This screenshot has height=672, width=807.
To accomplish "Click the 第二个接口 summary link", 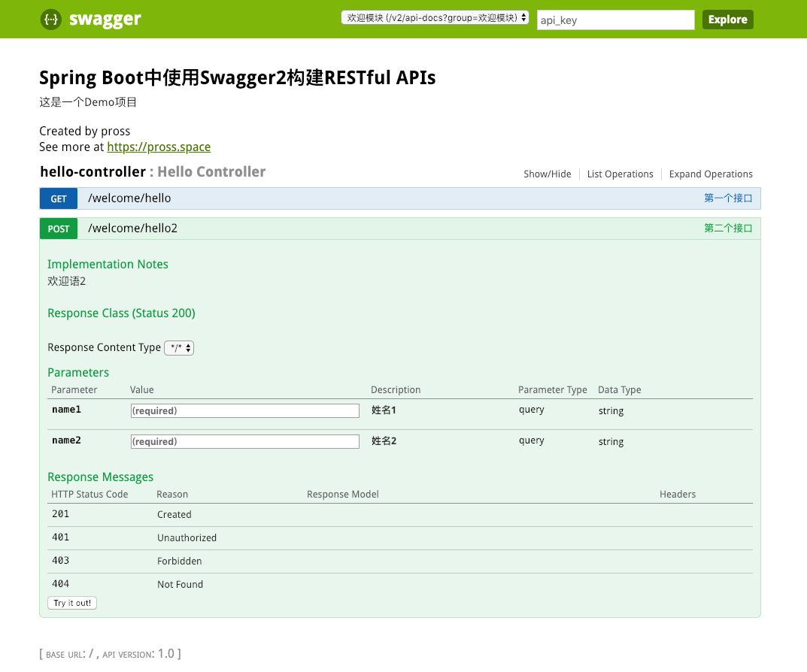I will [727, 229].
